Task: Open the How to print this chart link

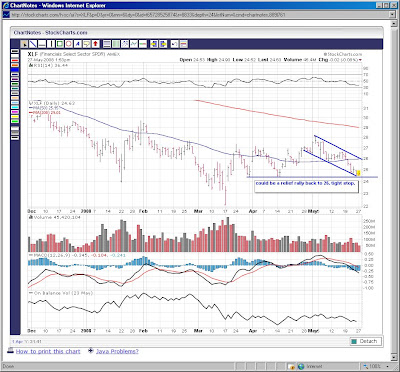Action: (x=48, y=351)
